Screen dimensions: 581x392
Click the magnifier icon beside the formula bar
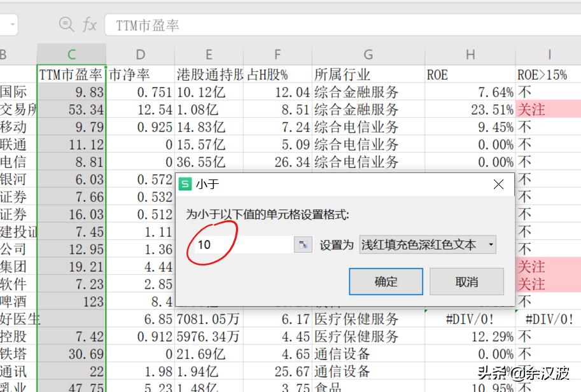[x=66, y=24]
